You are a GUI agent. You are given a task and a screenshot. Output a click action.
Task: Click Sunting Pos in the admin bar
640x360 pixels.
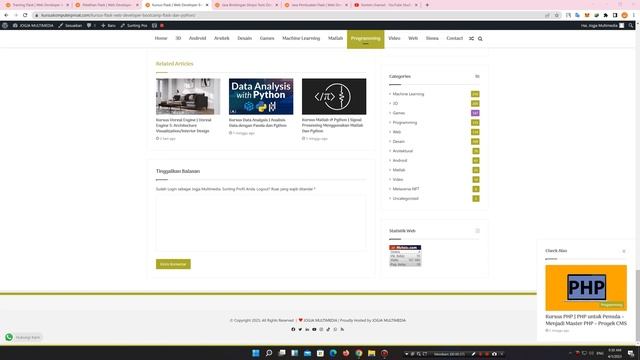pyautogui.click(x=133, y=25)
